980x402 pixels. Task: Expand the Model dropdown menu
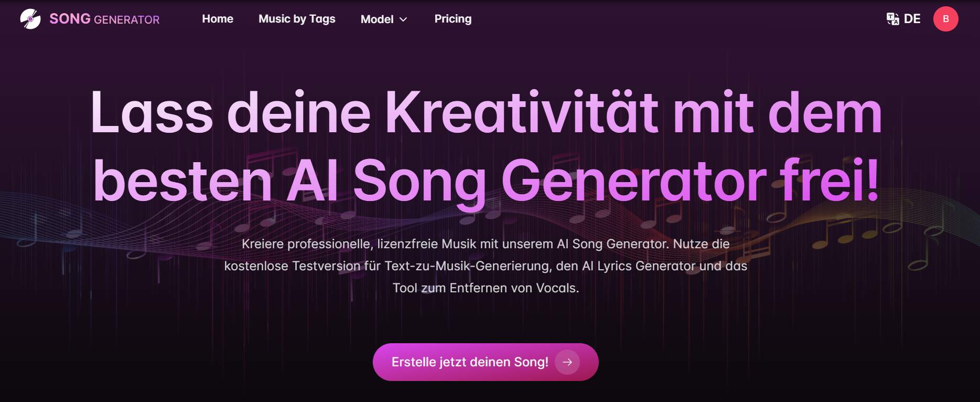click(x=377, y=19)
